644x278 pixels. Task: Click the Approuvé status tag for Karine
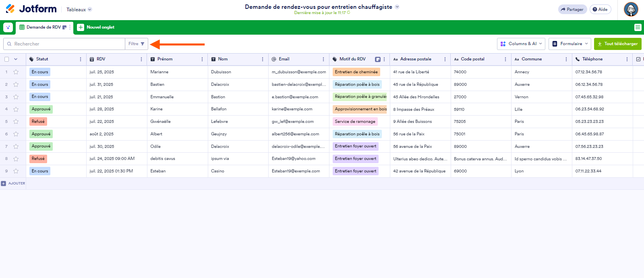(41, 109)
